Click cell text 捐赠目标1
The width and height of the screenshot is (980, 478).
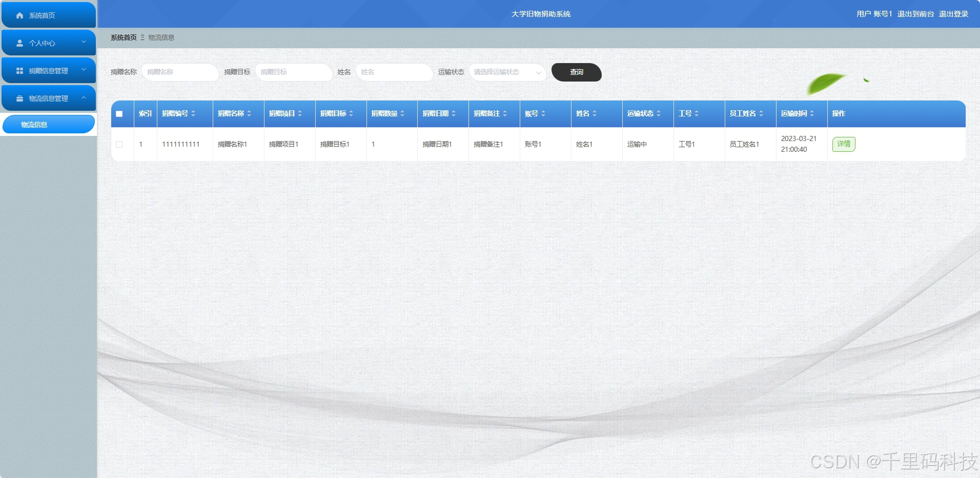[x=335, y=144]
